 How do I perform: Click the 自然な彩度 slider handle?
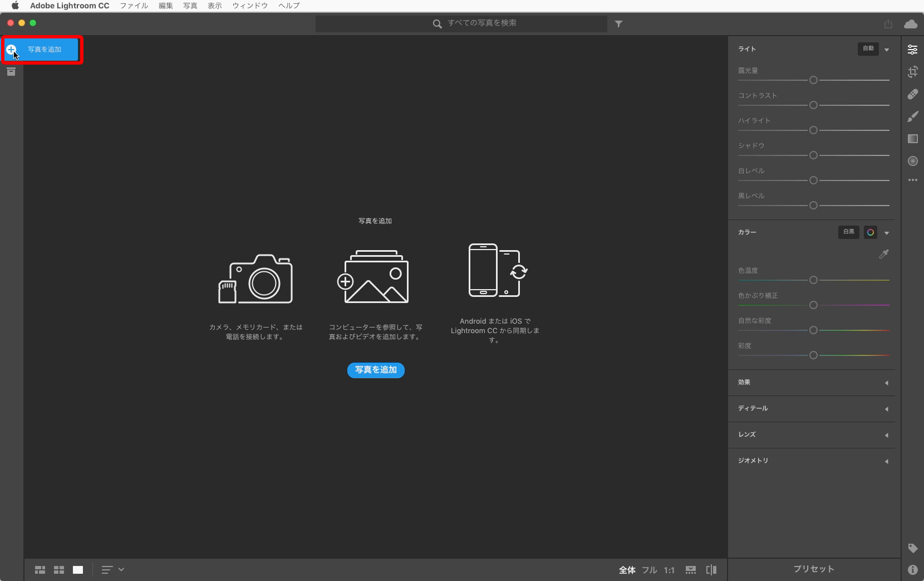coord(813,330)
